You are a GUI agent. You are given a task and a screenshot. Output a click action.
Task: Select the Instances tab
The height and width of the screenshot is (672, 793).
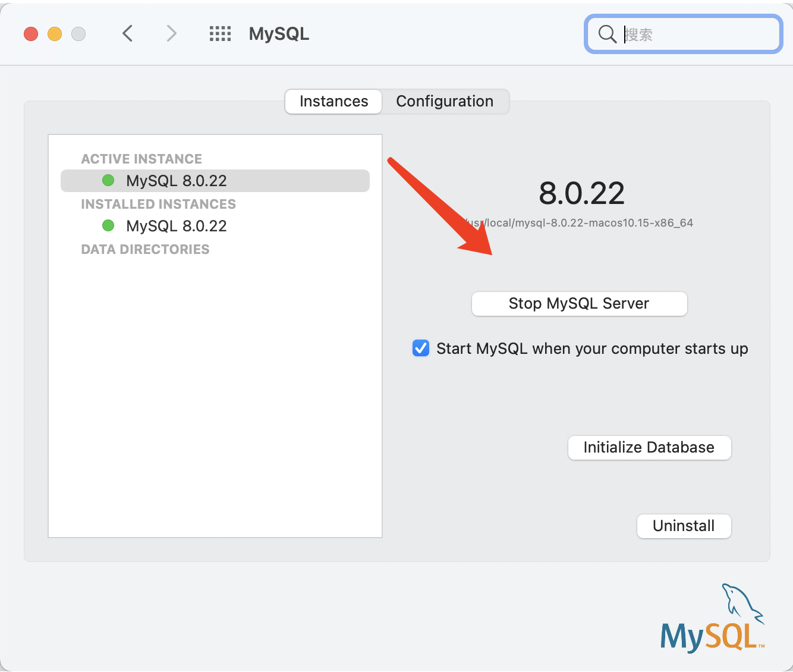333,101
